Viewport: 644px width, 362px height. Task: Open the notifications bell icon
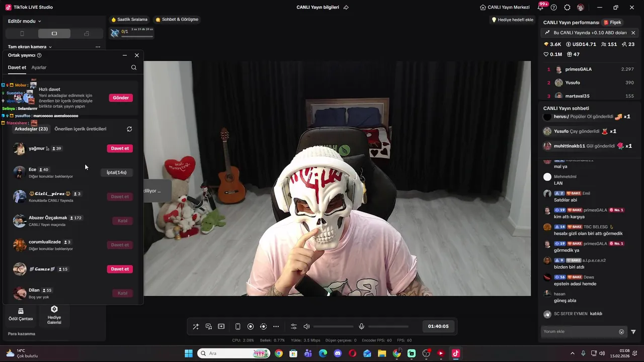(541, 8)
